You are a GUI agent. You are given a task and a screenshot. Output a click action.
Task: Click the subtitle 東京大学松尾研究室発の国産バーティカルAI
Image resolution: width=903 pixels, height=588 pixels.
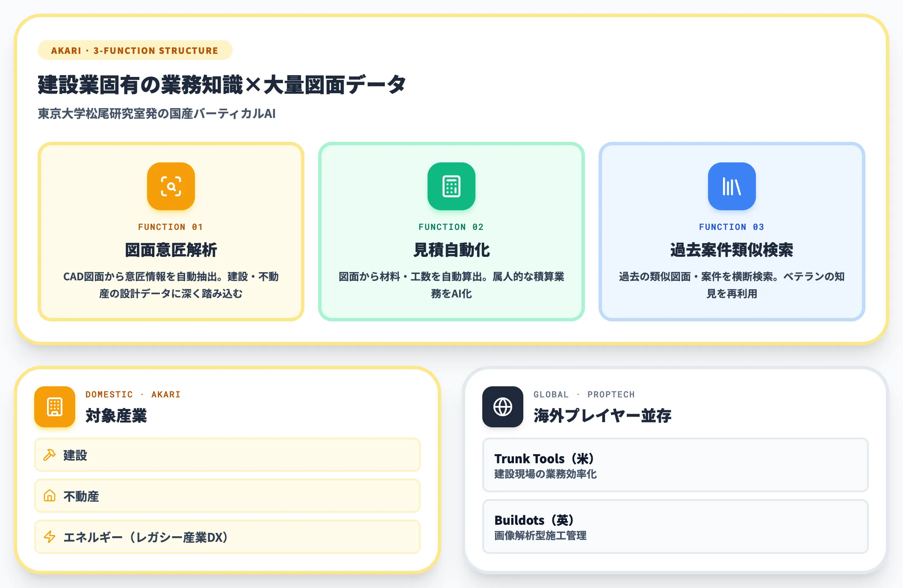coord(157,114)
